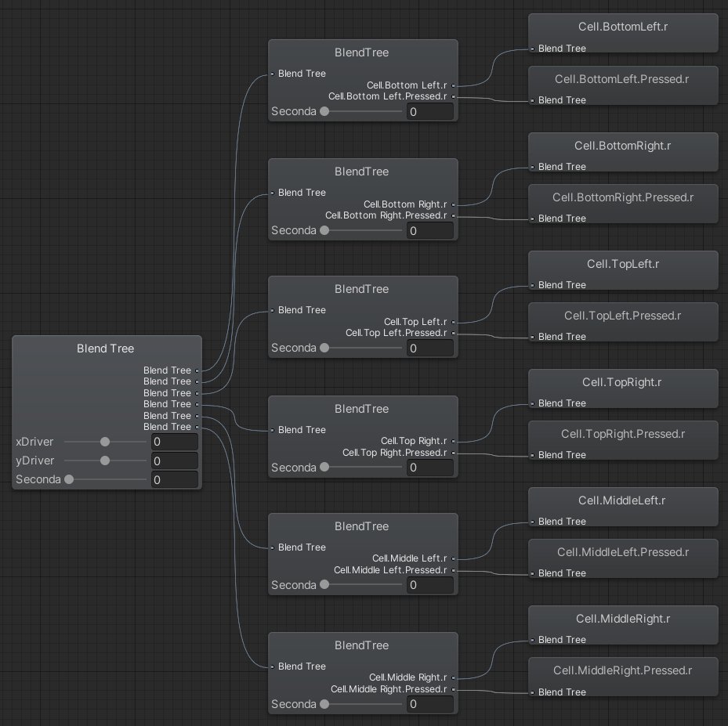Click the 'Cell.Middle Left.r' output label in BlendTree node
The height and width of the screenshot is (726, 728).
(410, 558)
